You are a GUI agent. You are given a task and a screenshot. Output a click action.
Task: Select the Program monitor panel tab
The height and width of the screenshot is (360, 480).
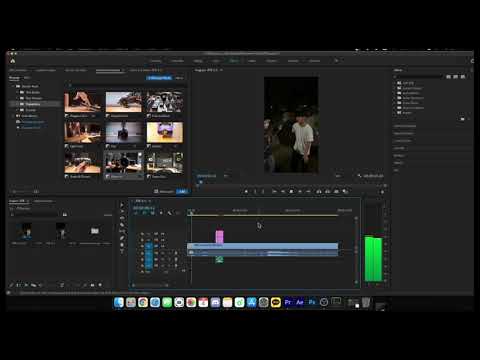point(206,70)
